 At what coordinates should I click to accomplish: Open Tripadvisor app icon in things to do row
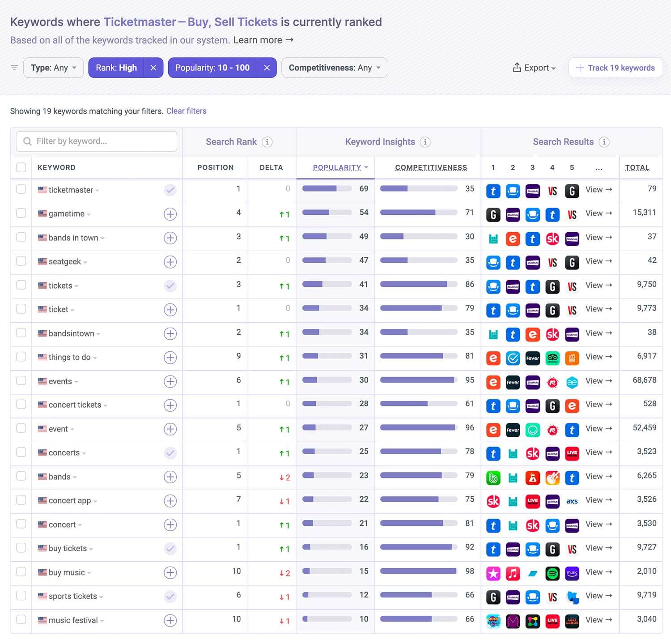(552, 358)
